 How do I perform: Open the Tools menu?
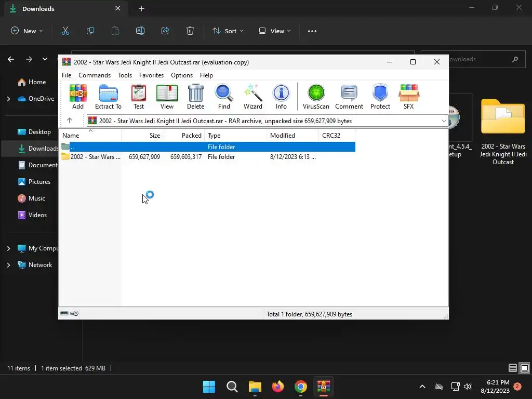coord(125,75)
